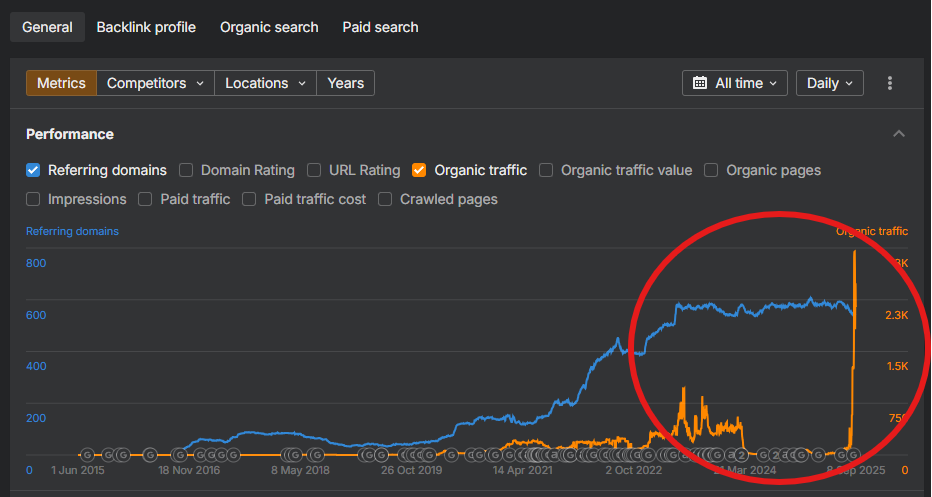Screen dimensions: 932x497
Task: Open the Organic search tab
Action: point(269,27)
